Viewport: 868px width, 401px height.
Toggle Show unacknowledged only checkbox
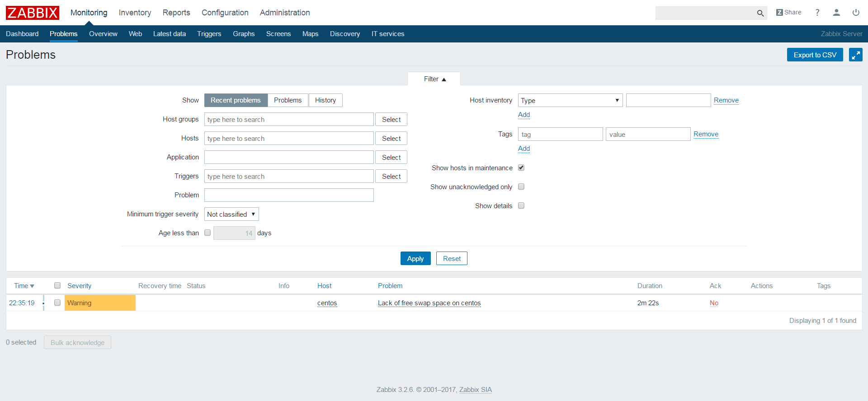(x=521, y=187)
